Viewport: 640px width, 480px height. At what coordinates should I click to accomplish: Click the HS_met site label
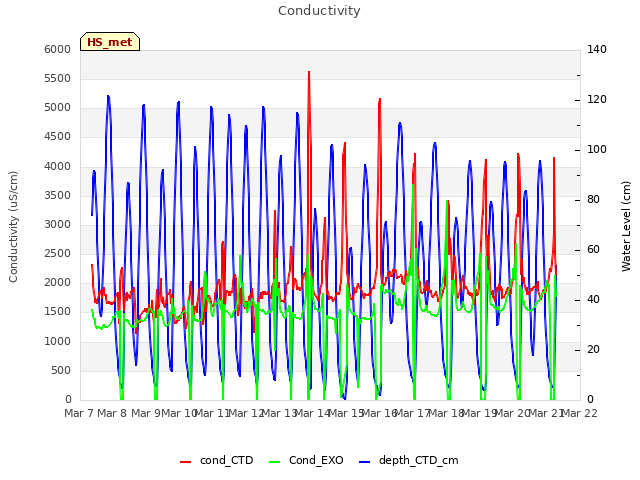click(x=110, y=42)
